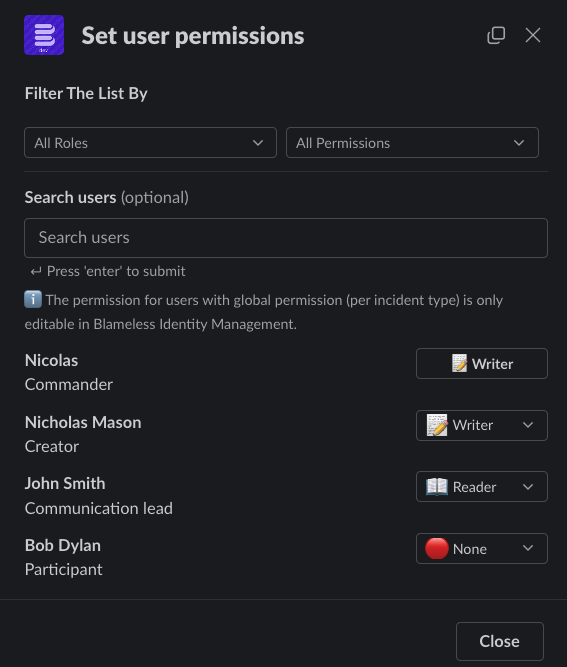
Task: Open the All Roles filter dropdown
Action: pyautogui.click(x=150, y=143)
